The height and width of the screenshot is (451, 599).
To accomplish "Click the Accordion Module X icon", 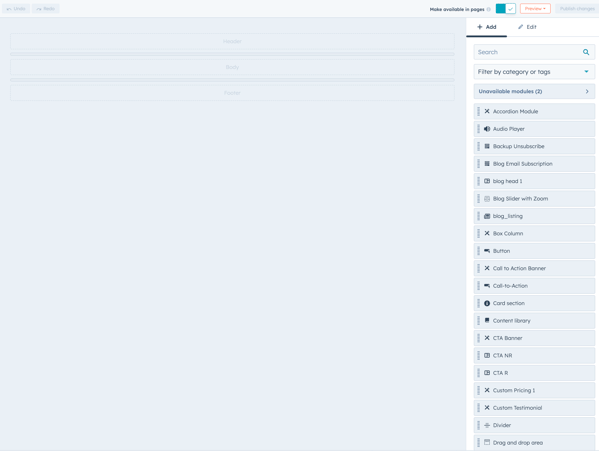I will point(487,112).
